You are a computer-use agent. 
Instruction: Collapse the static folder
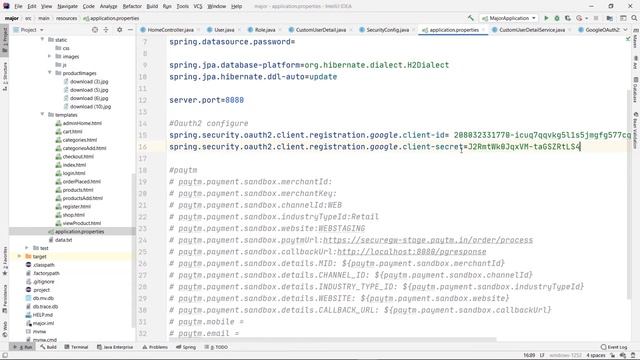tap(42, 39)
